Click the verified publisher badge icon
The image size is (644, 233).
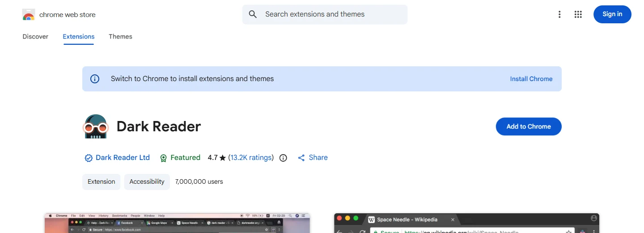[x=88, y=158]
